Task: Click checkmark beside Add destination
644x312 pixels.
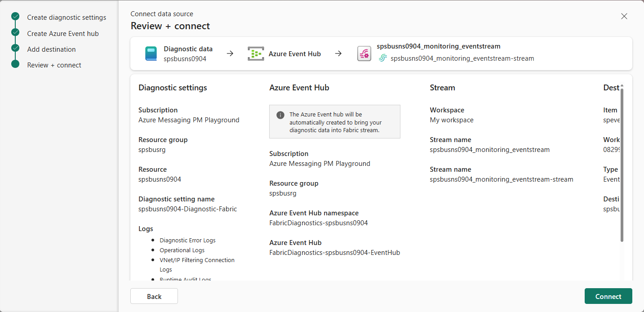Action: (15, 48)
